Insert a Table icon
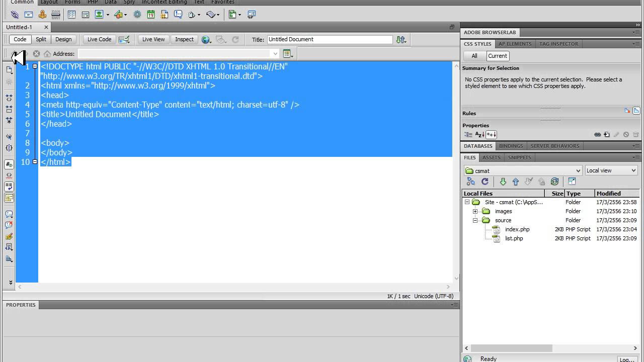The width and height of the screenshot is (644, 362). click(x=72, y=15)
